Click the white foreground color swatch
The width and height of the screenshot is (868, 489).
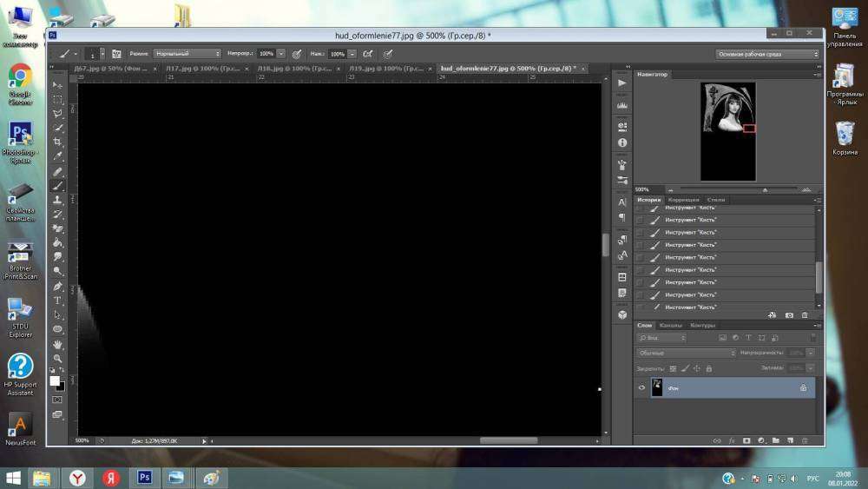(x=55, y=380)
